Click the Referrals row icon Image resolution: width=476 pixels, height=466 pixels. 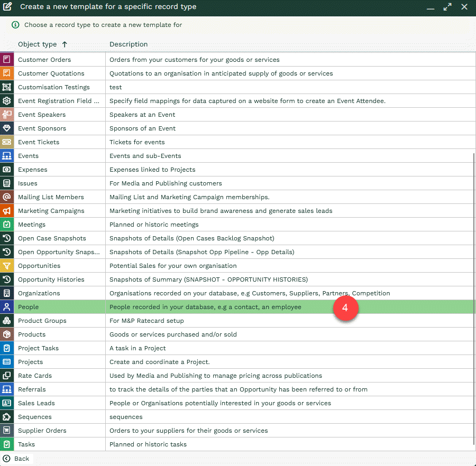[7, 389]
